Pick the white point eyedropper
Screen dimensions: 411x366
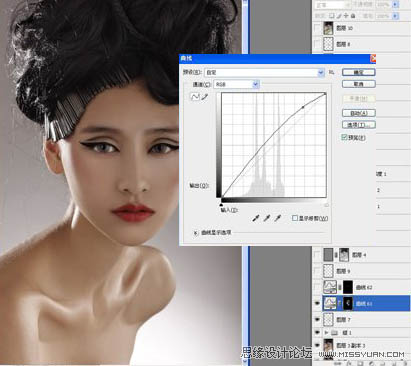tap(278, 218)
